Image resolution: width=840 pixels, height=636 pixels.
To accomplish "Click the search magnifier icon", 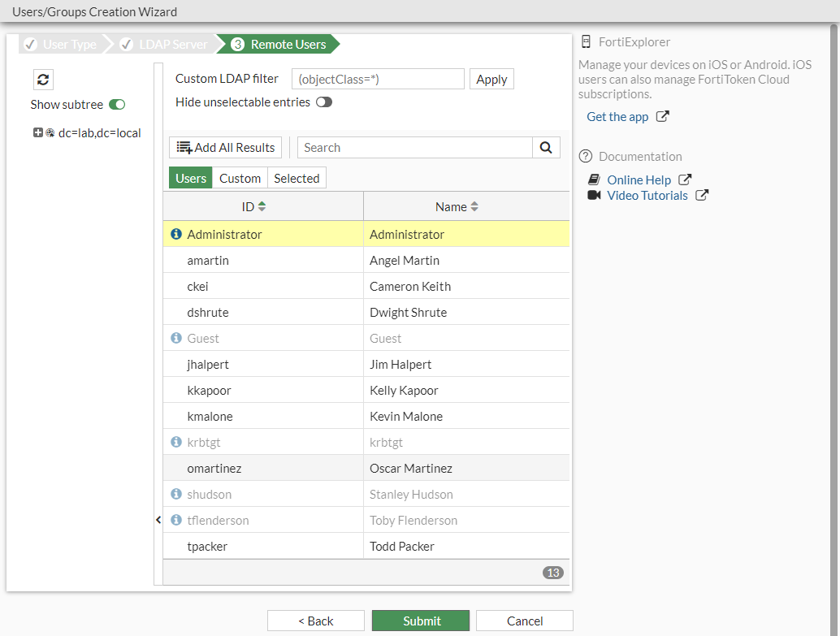I will (x=546, y=148).
